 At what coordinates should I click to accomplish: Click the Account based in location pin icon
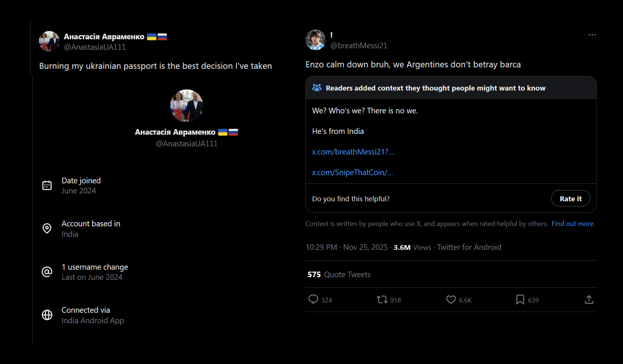point(47,229)
